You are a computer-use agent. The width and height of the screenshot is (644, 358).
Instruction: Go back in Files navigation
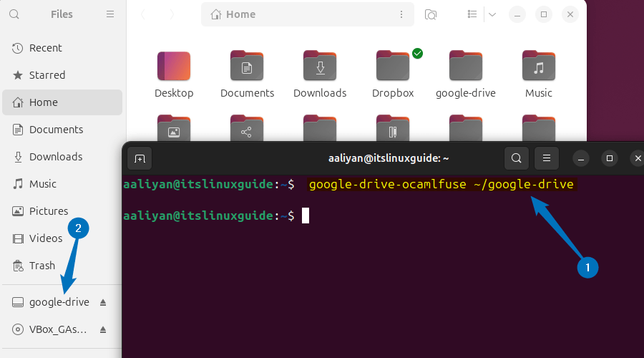pyautogui.click(x=142, y=14)
